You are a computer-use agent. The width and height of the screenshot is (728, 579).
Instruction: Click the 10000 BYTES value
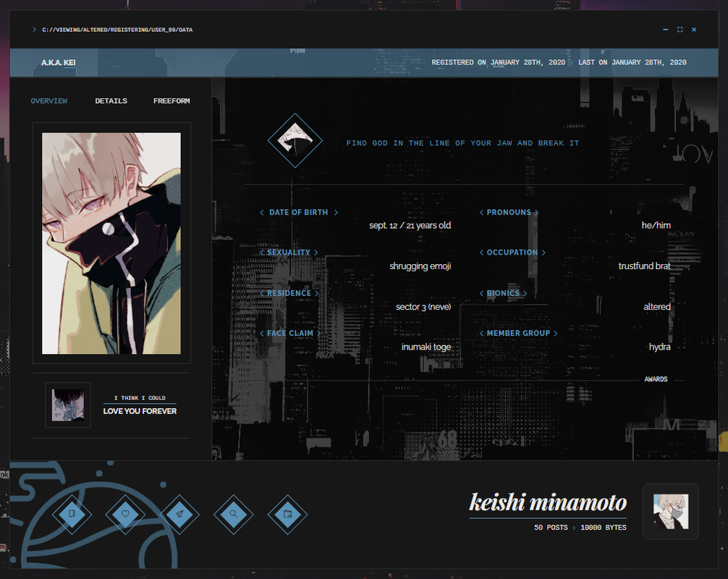tap(603, 528)
